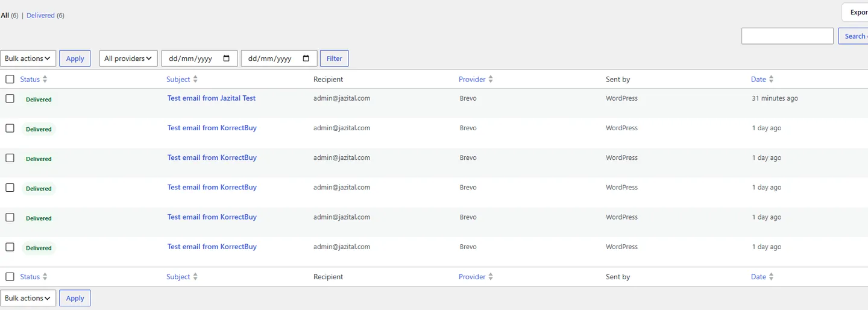Click Brevo in the Jazital Test row

pyautogui.click(x=468, y=98)
